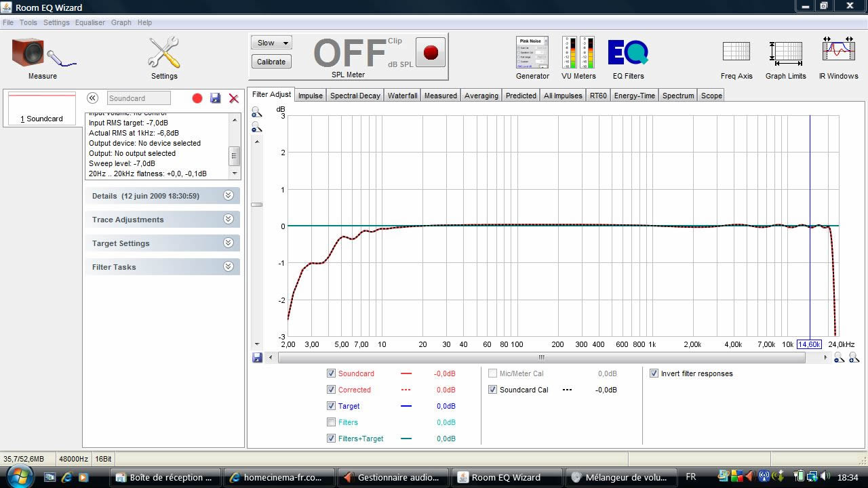Click the vertical zoom-out magnifier at the graph top
Screen dimensions: 868x488
click(x=256, y=127)
